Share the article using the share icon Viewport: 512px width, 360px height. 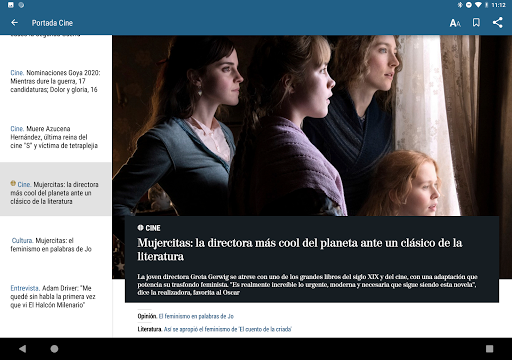click(498, 23)
